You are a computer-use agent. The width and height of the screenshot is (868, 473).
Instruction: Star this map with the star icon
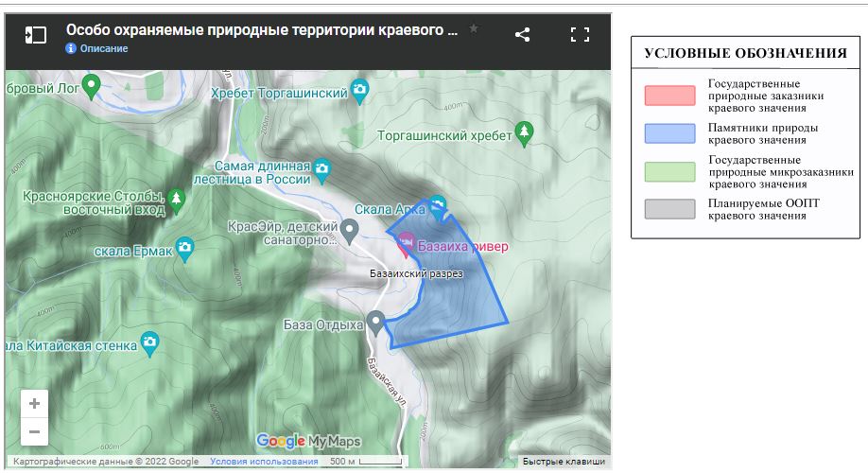(474, 28)
